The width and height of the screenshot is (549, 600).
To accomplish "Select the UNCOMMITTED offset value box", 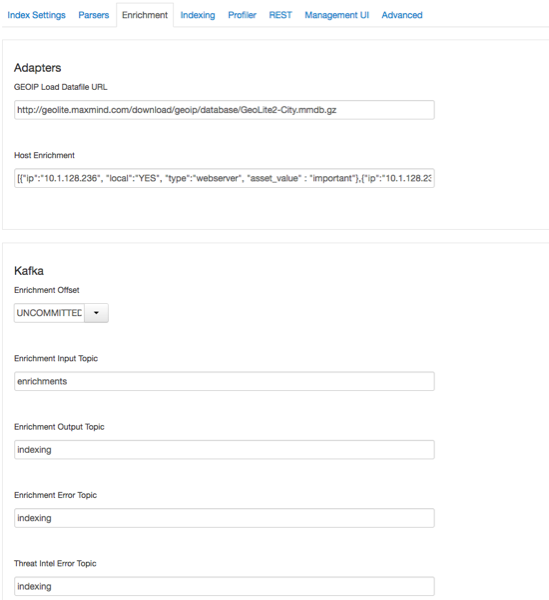I will click(x=49, y=313).
